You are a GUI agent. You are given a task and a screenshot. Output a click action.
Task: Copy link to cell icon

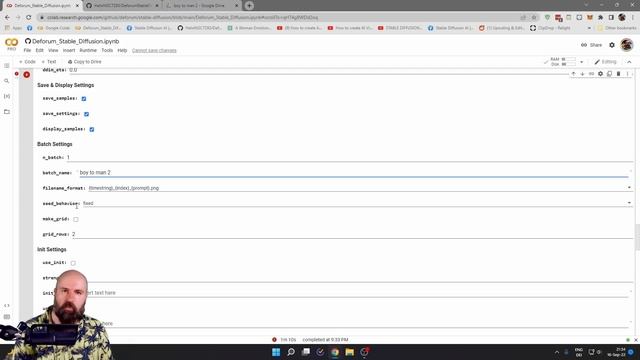[x=591, y=74]
